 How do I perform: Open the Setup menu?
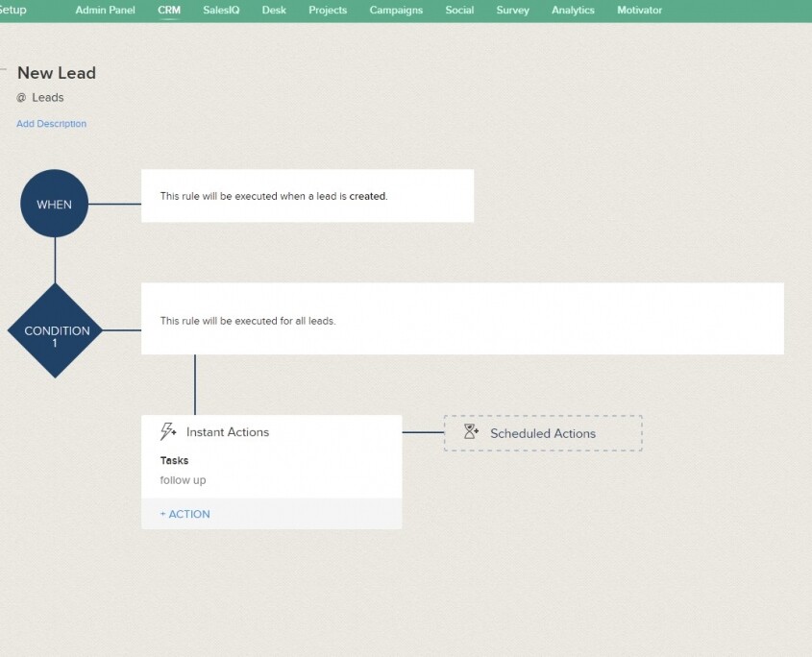click(12, 10)
